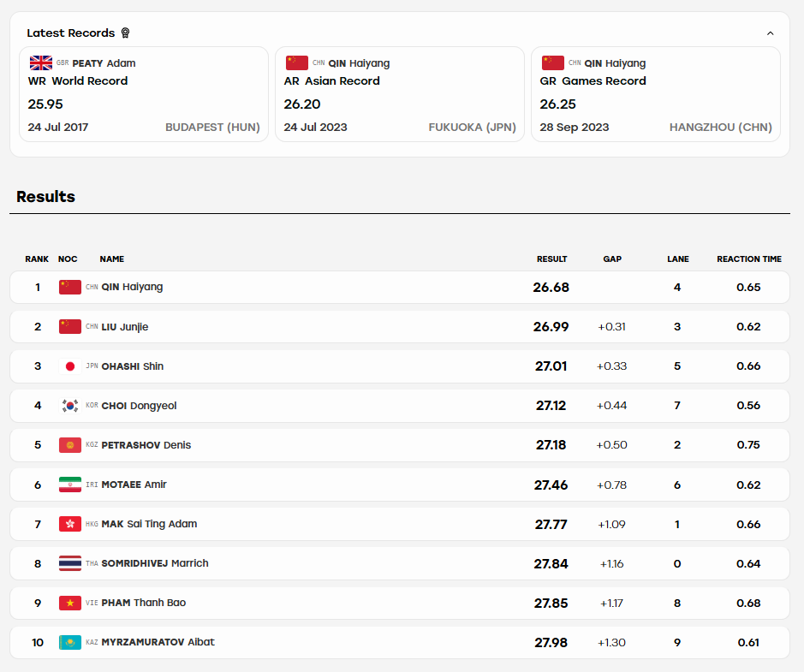Click the medal icon beside Latest Records
The width and height of the screenshot is (804, 672).
(x=125, y=33)
